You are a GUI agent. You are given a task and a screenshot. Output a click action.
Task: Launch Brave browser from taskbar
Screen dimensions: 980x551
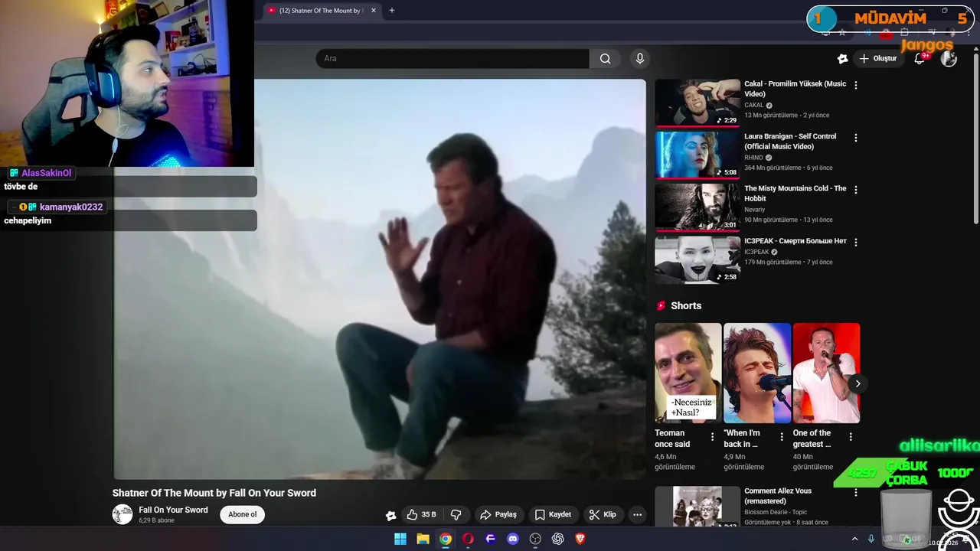[x=580, y=539]
